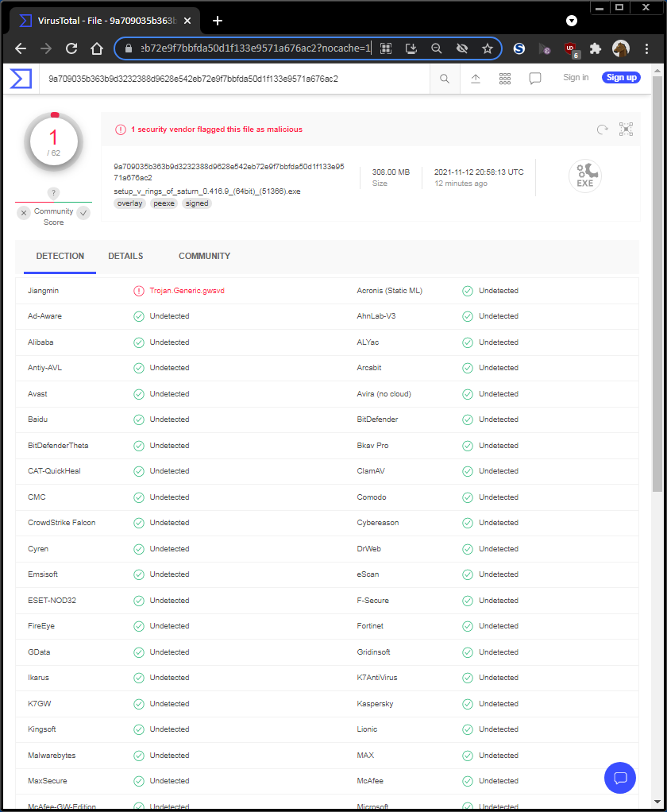Open the extensions puzzle piece icon
Viewport: 667px width, 812px height.
596,48
